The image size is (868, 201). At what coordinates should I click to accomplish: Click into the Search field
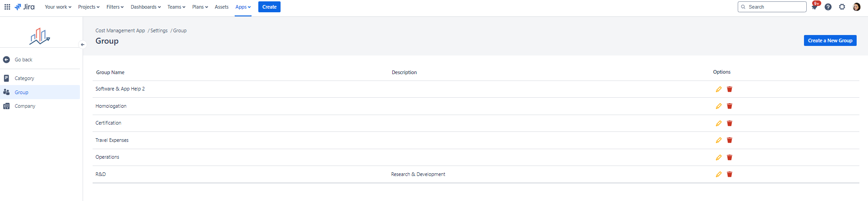pos(772,7)
